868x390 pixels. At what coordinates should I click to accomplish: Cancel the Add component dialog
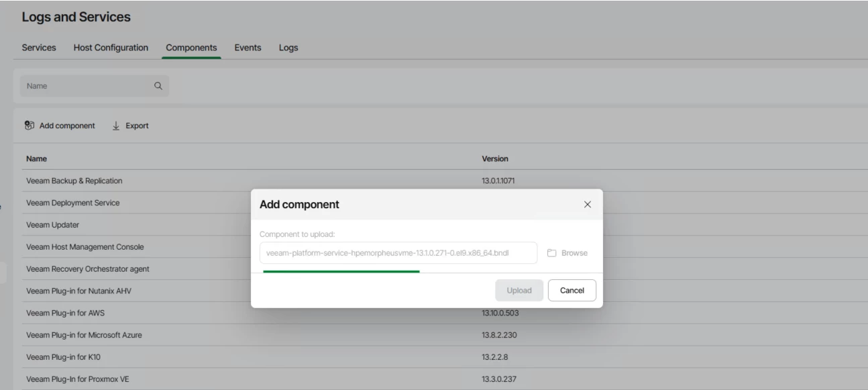point(572,290)
